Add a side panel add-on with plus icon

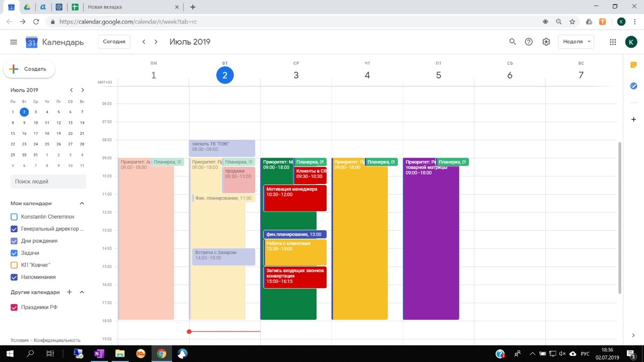tap(633, 119)
